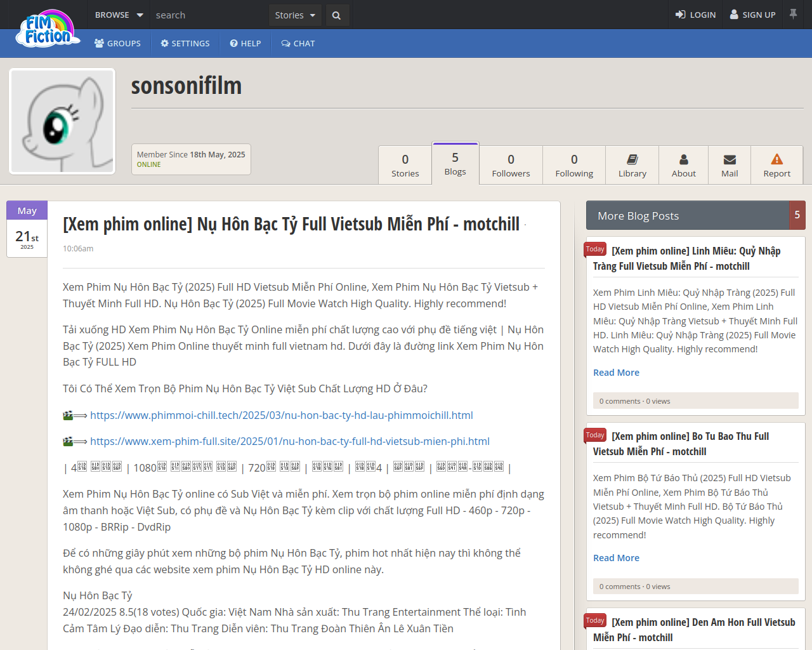Open the Linh Miêu blog post title
This screenshot has width=812, height=650.
tap(687, 259)
